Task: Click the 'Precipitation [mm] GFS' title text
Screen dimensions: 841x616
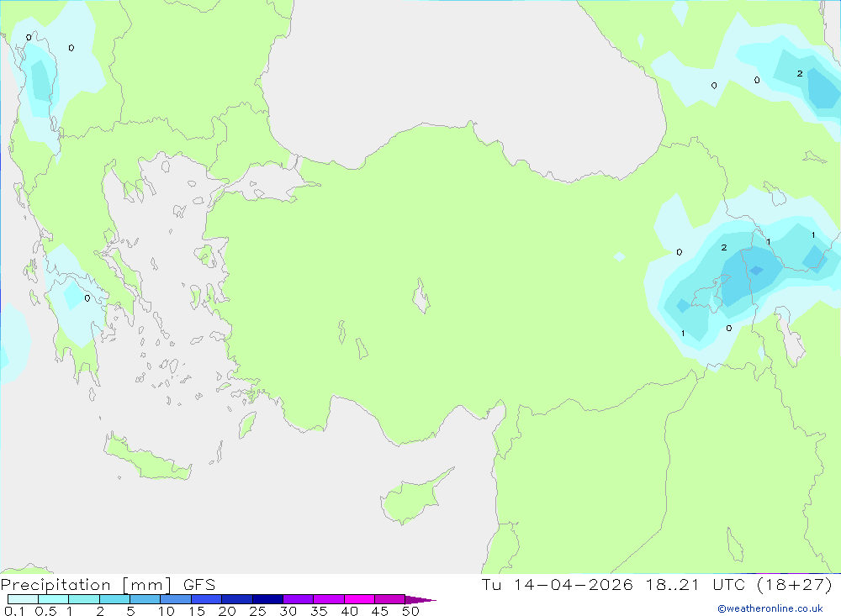Action: pos(108,585)
